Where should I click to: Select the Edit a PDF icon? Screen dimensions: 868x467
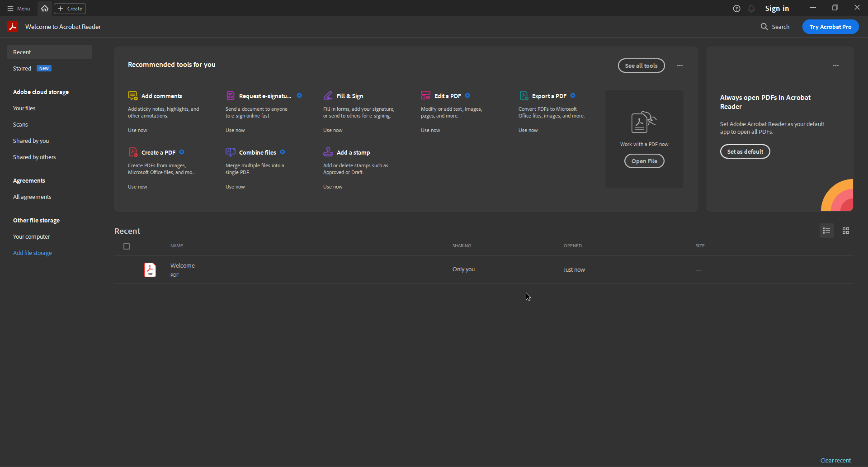coord(425,95)
